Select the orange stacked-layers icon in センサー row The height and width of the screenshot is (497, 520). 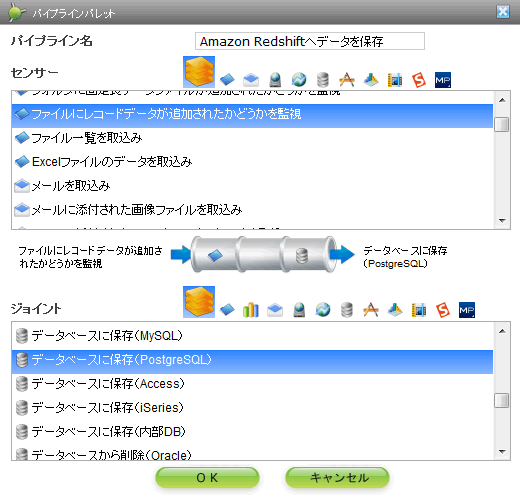199,72
